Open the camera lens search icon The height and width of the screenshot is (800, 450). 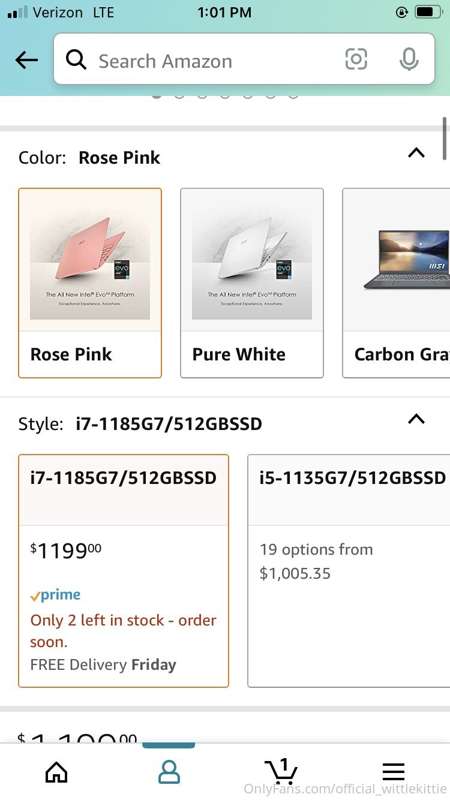[356, 60]
